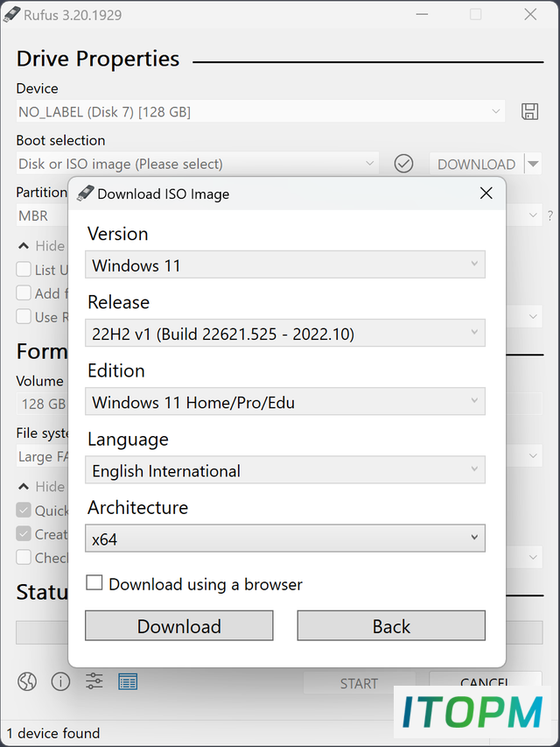Viewport: 560px width, 747px height.
Task: Enable Download using a browser checkbox
Action: 94,582
